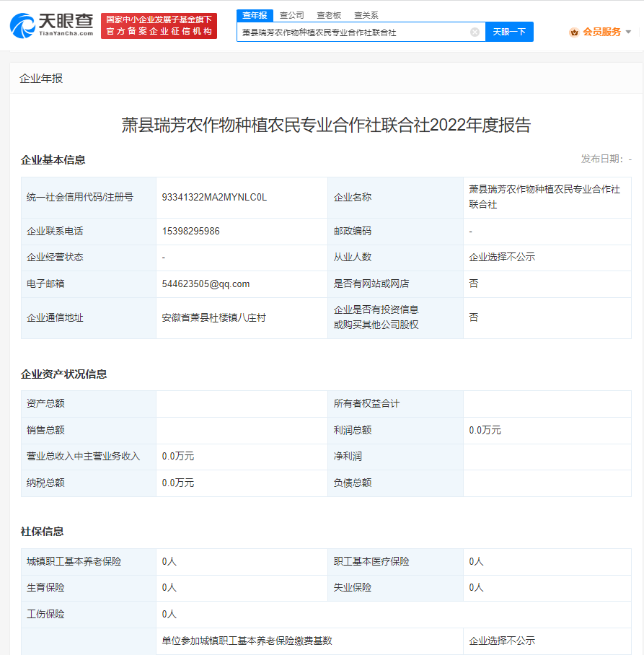
Task: Click the 企业资产状况信息 heading
Action: click(x=64, y=374)
